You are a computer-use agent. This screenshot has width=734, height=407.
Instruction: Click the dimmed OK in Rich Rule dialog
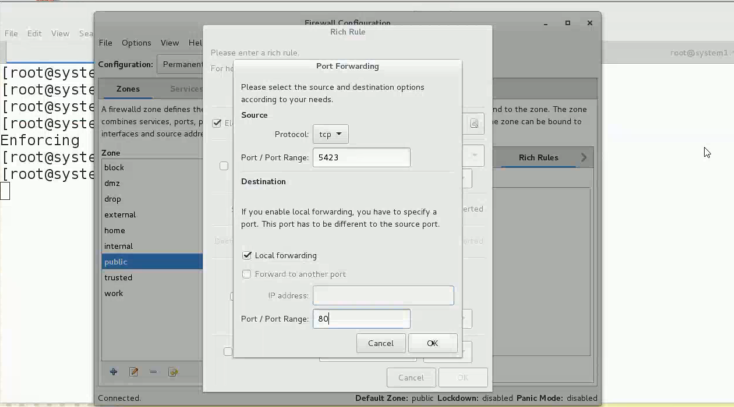pos(462,377)
